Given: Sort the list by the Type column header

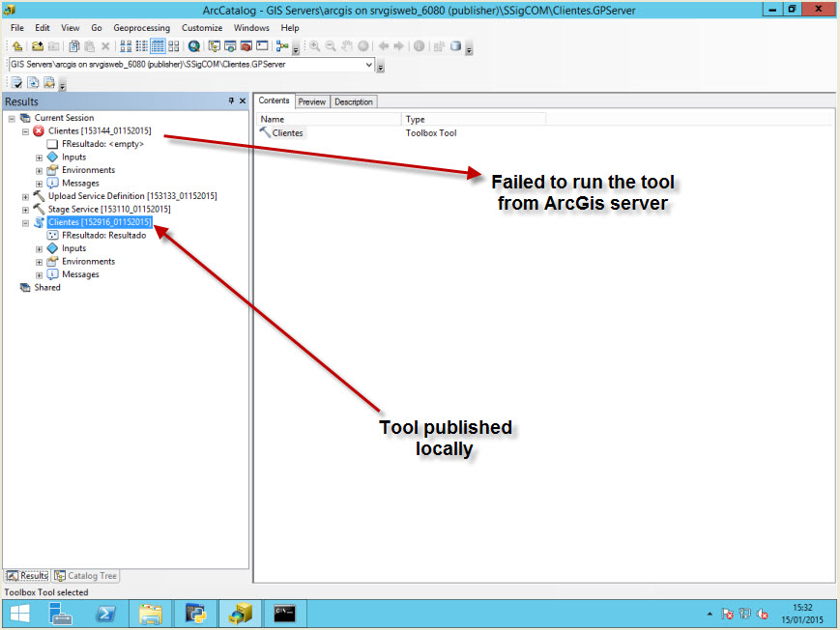Looking at the screenshot, I should pos(474,119).
